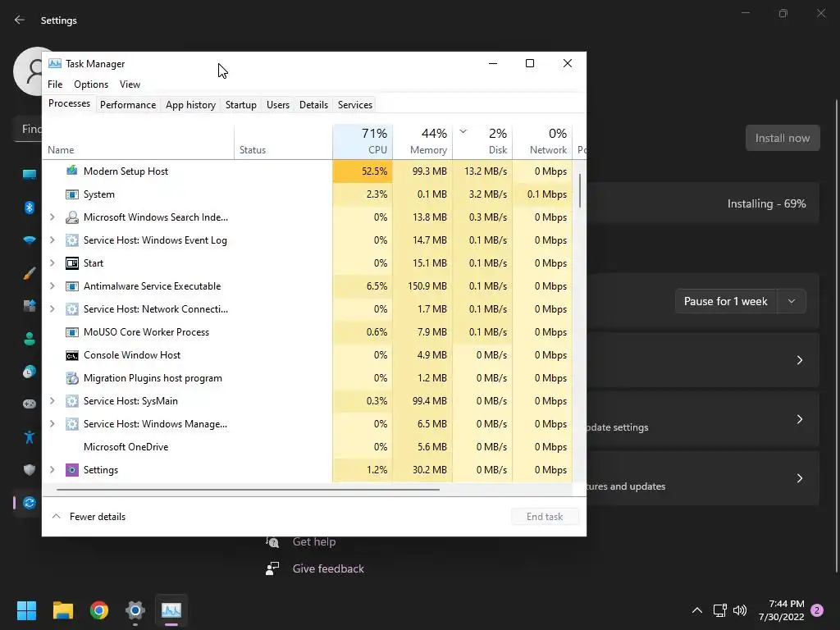Expand Service Host: SysMain row
The height and width of the screenshot is (630, 840).
pos(52,400)
